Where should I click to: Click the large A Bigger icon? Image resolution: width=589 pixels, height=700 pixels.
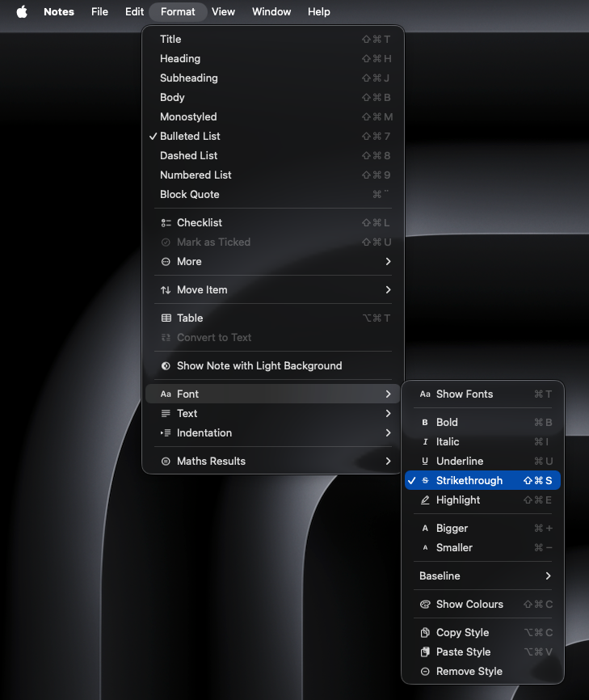425,528
